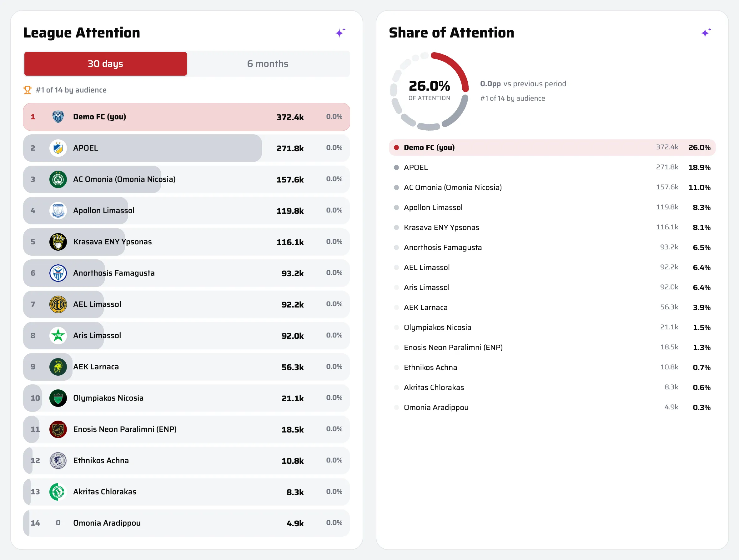739x560 pixels.
Task: Click the 26.0% value in Demo FC share row
Action: click(699, 147)
